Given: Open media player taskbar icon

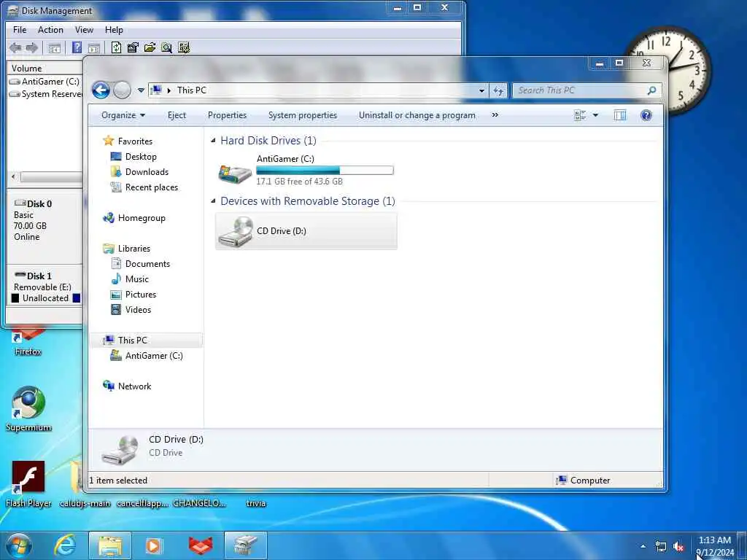Looking at the screenshot, I should (153, 545).
